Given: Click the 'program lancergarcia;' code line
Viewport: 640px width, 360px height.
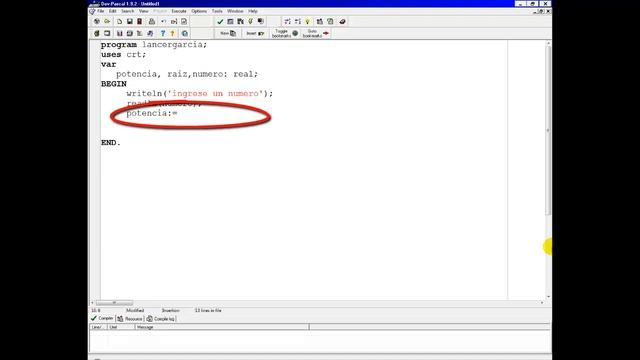Looking at the screenshot, I should 154,44.
